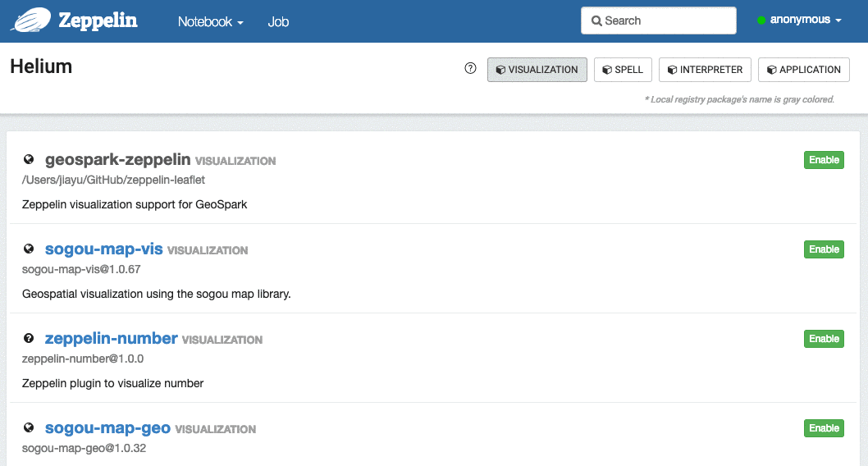Expand the anonymous user dropdown
The height and width of the screenshot is (466, 868).
pos(805,21)
